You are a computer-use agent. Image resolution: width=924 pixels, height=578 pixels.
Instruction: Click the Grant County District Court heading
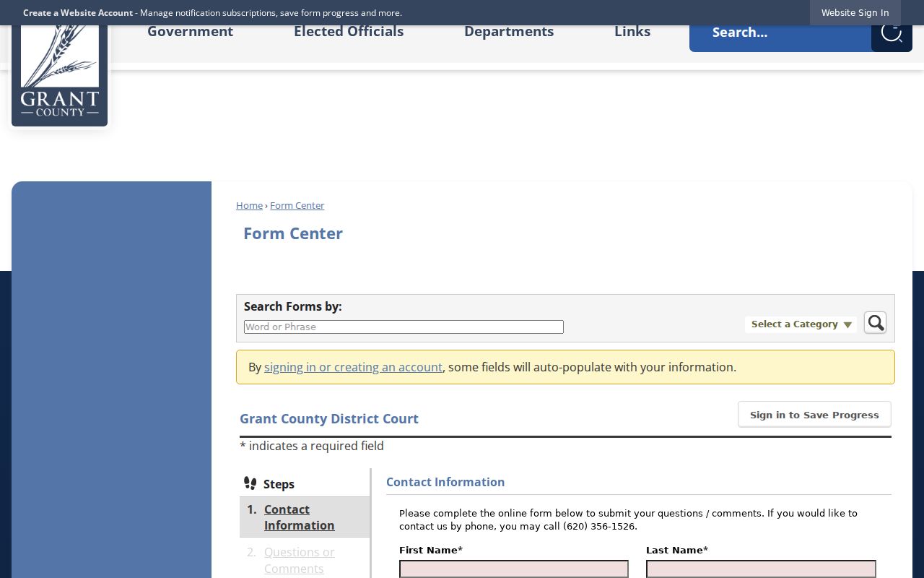pos(329,419)
